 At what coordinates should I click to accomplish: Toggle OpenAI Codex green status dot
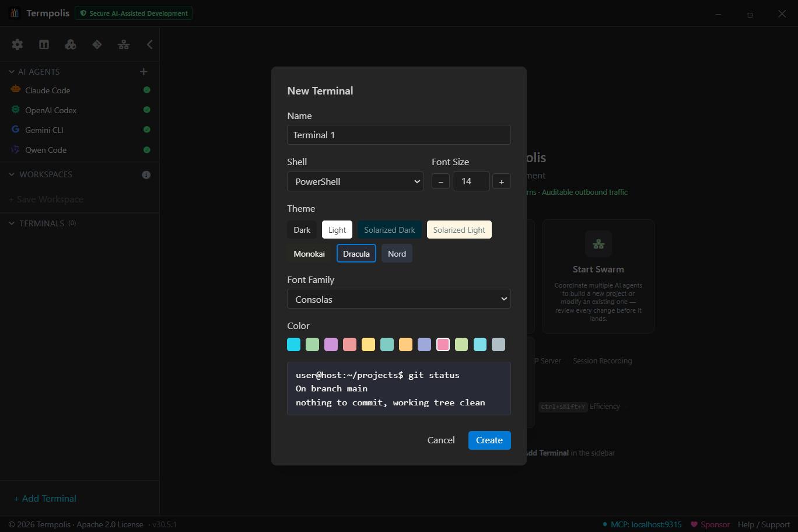tap(147, 110)
